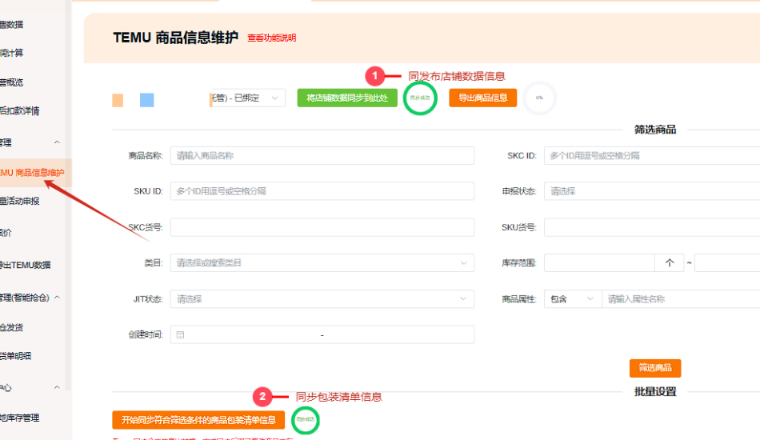
Task: Open the JIT状态 dropdown
Action: [322, 299]
